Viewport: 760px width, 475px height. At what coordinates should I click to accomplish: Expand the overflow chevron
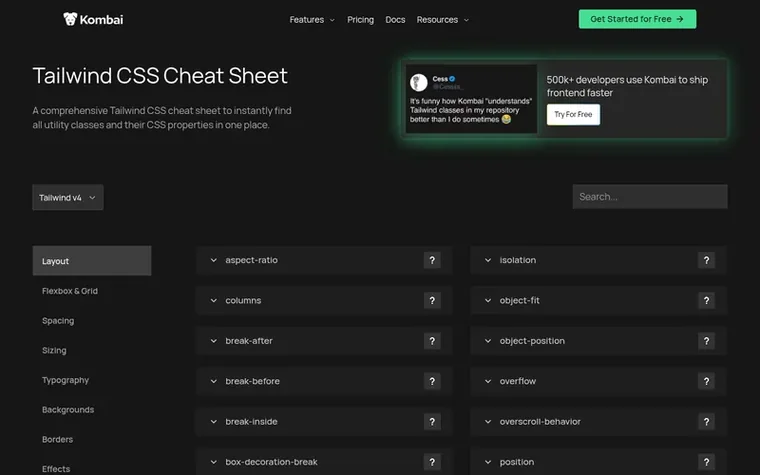click(x=488, y=381)
